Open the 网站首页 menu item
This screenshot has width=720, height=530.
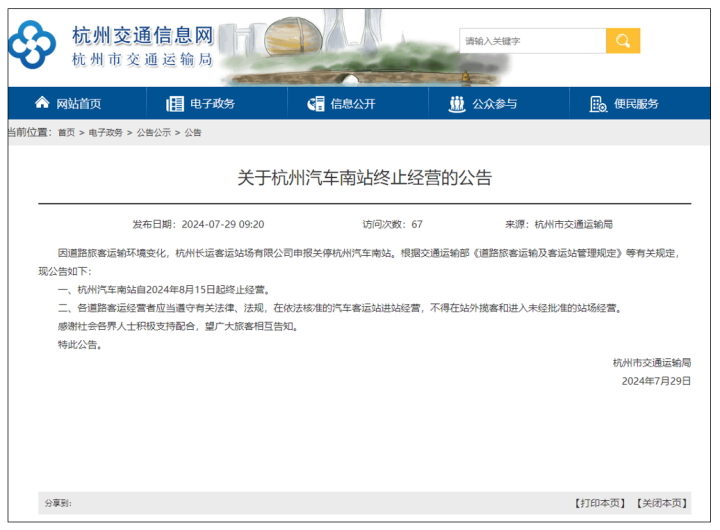point(79,104)
